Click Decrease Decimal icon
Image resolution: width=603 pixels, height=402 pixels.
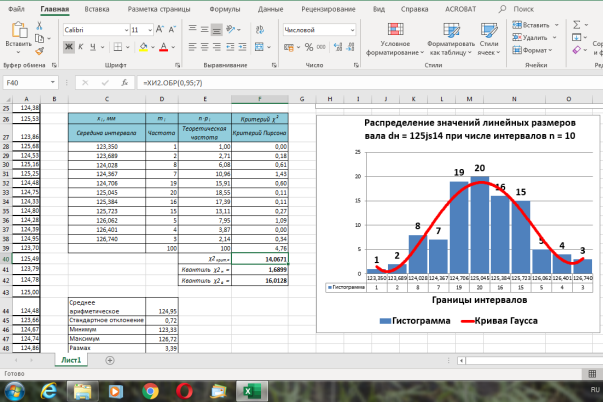tap(350, 47)
